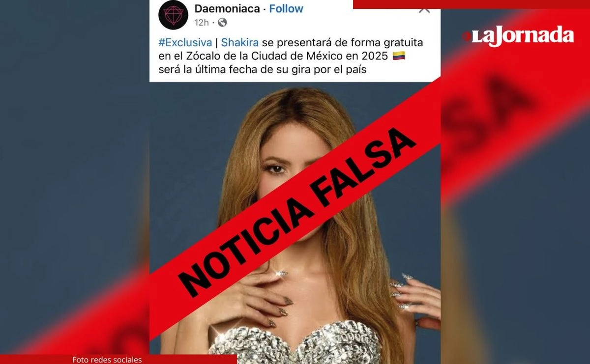Click the caption line 'será la última fecha'

point(263,70)
